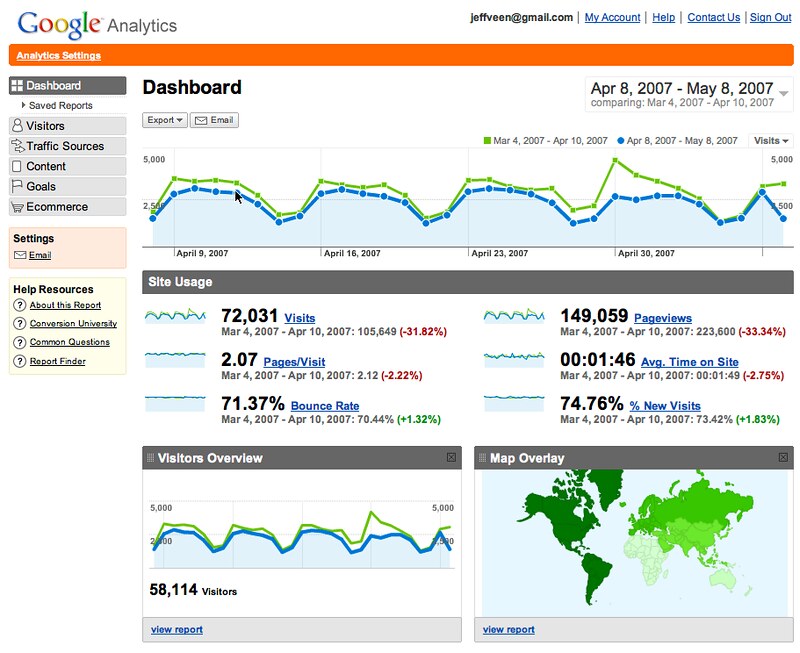Screen dimensions: 800x653
Task: Select the Goals flag icon
Action: (18, 186)
